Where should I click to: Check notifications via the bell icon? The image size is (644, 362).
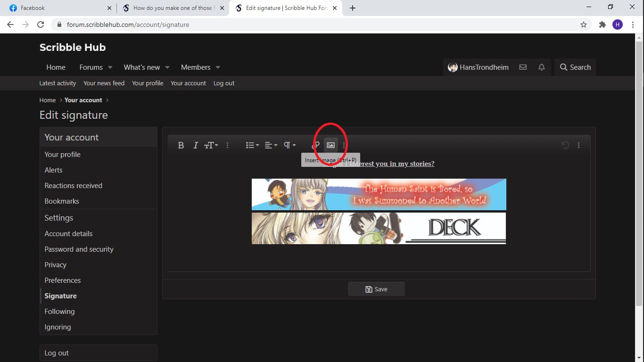click(541, 67)
